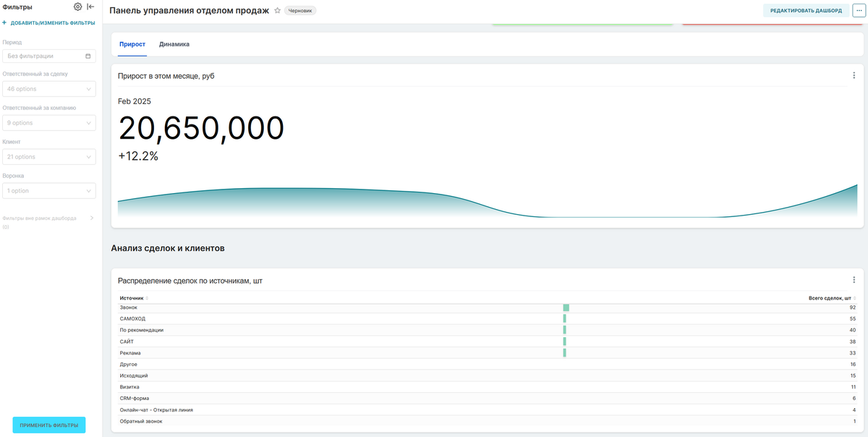
Task: Click the Звонок source row
Action: [488, 307]
